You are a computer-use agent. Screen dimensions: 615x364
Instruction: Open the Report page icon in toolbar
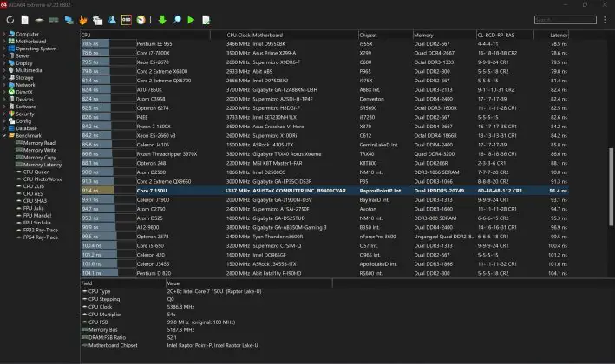[24, 20]
